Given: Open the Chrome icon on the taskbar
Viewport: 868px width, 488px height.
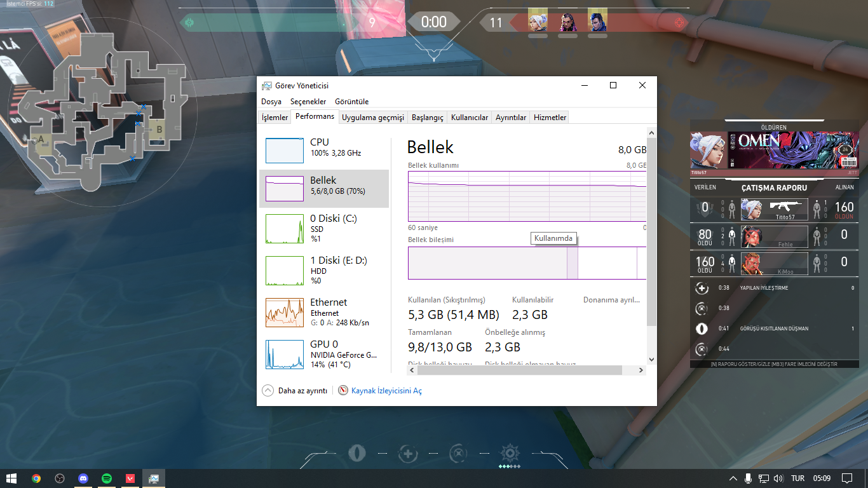Looking at the screenshot, I should [36, 478].
